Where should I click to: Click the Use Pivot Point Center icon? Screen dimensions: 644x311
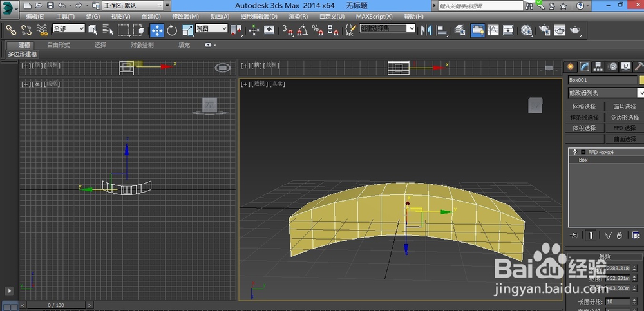pos(236,30)
